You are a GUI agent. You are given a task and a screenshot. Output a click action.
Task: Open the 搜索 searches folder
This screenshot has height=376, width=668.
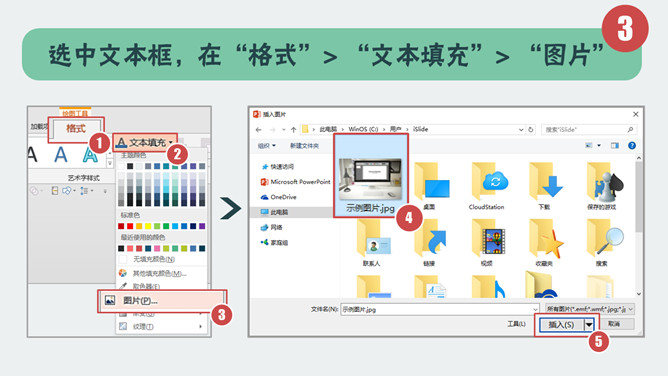click(602, 243)
